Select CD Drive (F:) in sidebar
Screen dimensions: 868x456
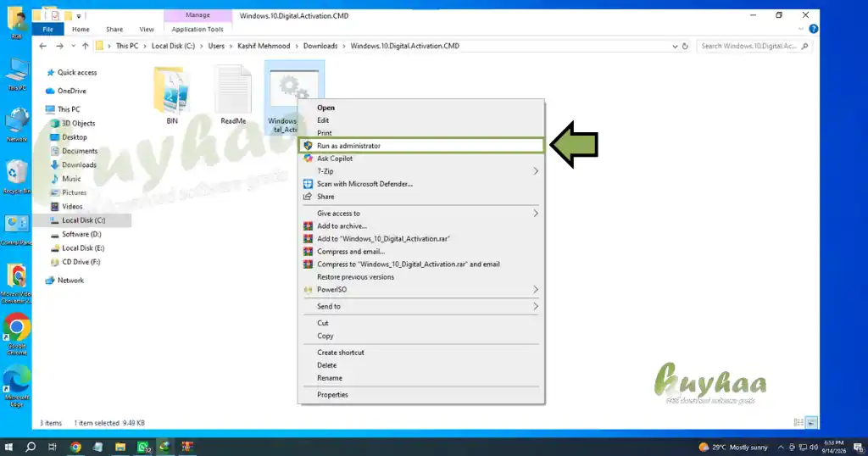tap(81, 262)
